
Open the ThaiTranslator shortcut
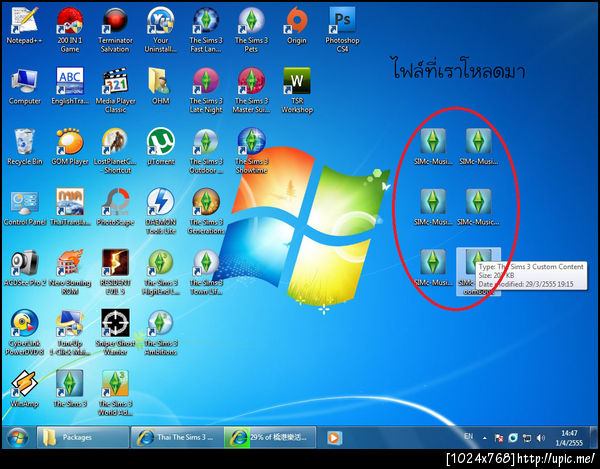(x=70, y=208)
